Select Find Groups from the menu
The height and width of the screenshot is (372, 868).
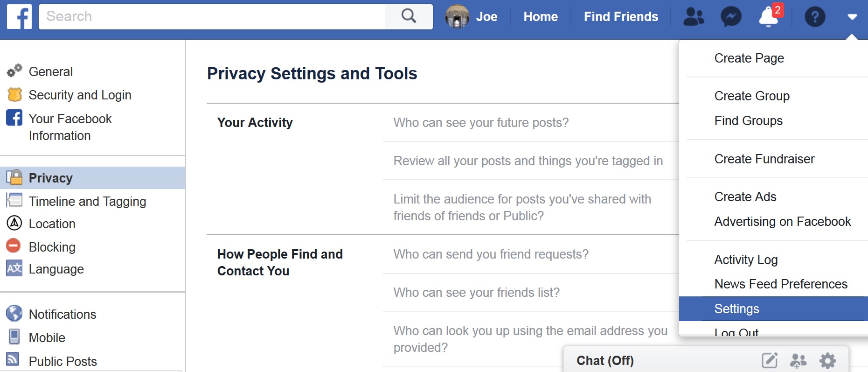tap(748, 120)
